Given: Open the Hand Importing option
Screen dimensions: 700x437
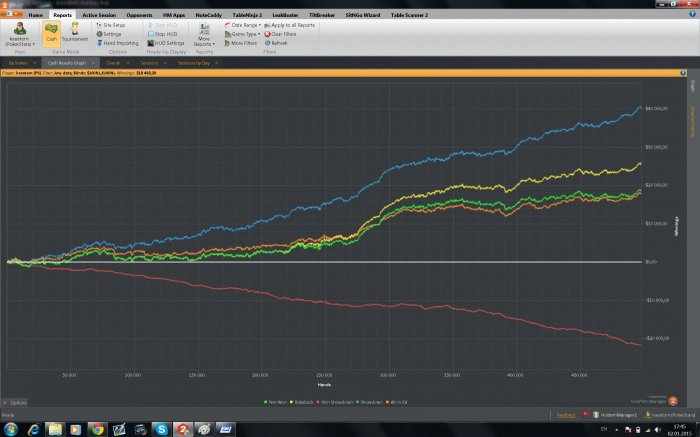Looking at the screenshot, I should (x=117, y=43).
